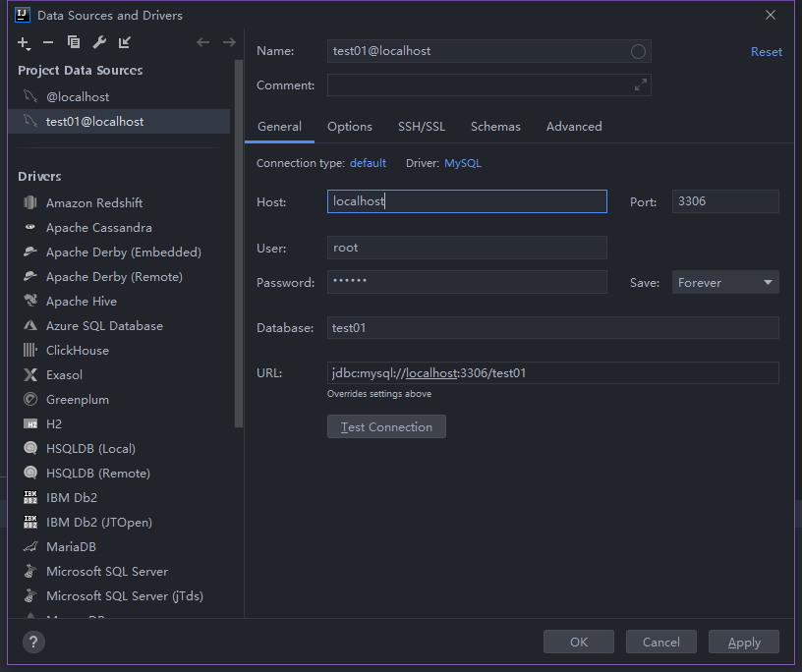Image resolution: width=802 pixels, height=672 pixels.
Task: Duplicate the selected data source
Action: click(x=74, y=42)
